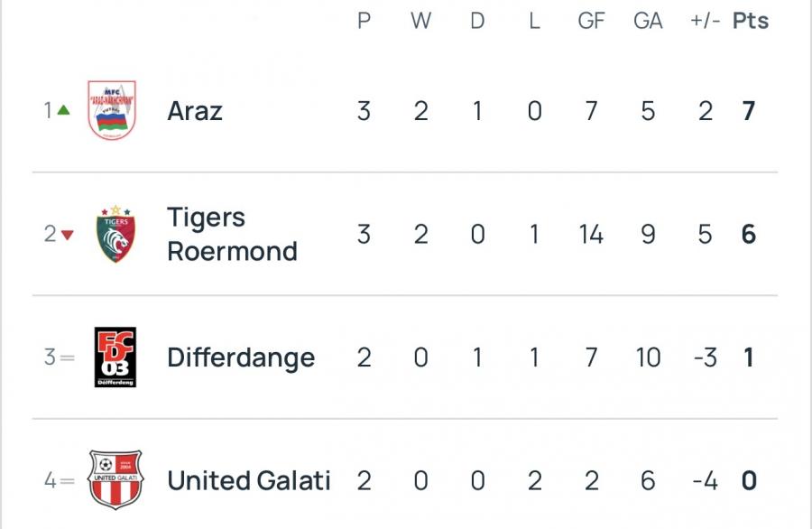Image resolution: width=812 pixels, height=529 pixels.
Task: Click the Tigers Roermond shield logo
Action: (x=115, y=235)
